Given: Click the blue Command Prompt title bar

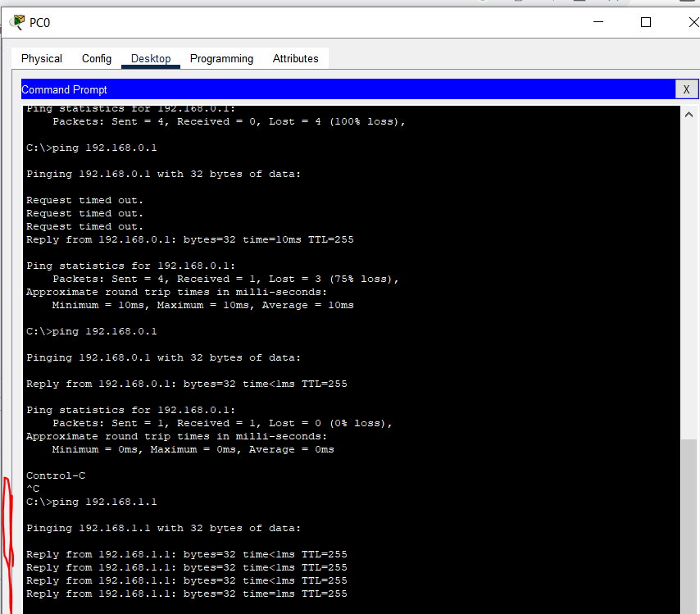Looking at the screenshot, I should [x=328, y=89].
